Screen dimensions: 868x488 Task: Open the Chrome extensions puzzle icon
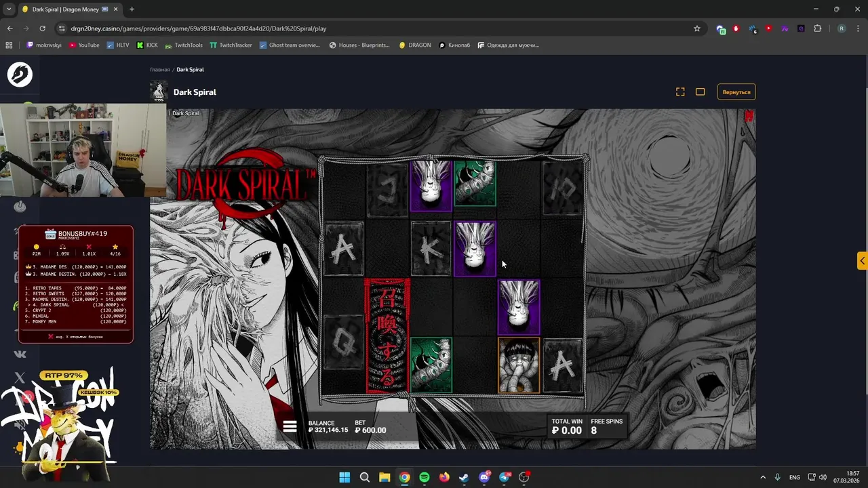[x=817, y=28]
